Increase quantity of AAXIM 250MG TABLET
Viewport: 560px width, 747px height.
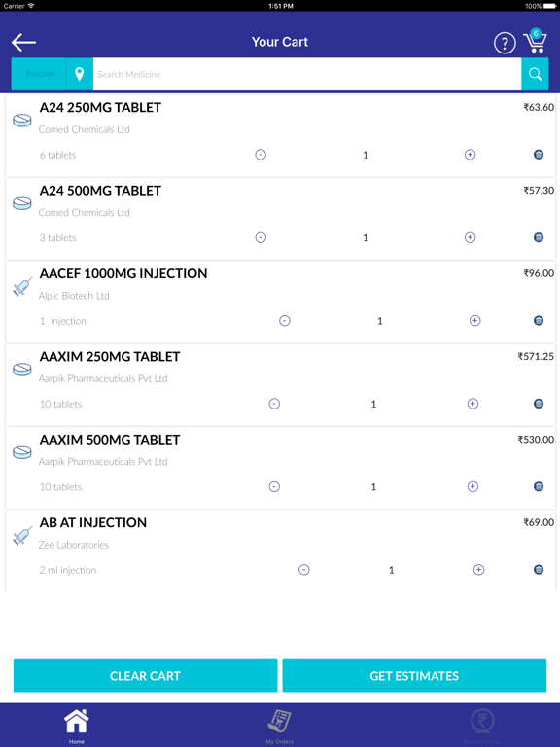(472, 404)
